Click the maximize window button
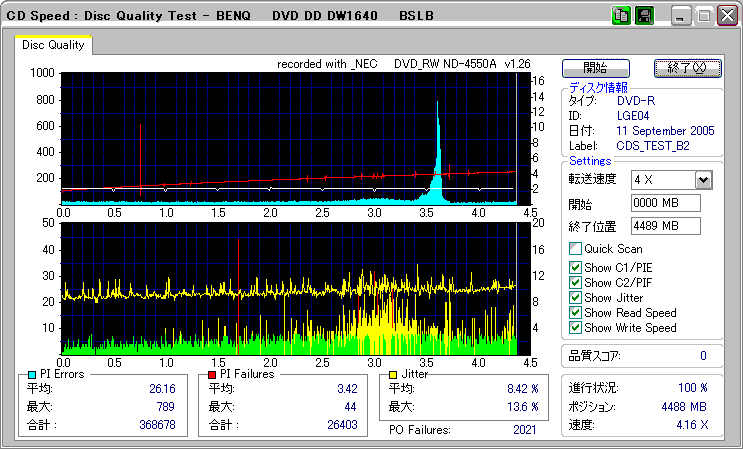Viewport: 743px width, 449px height. 704,17
